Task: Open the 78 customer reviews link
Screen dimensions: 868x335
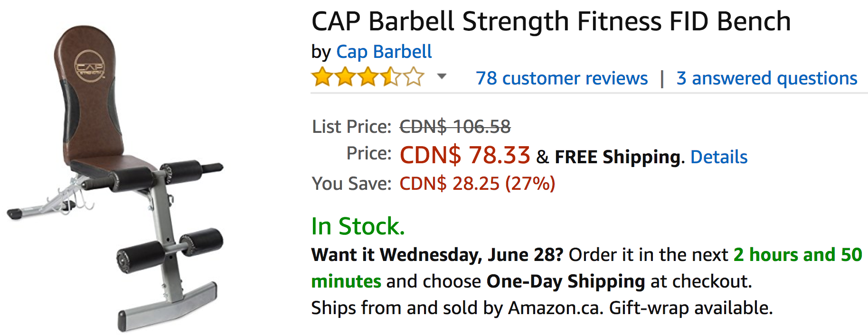Action: click(562, 78)
